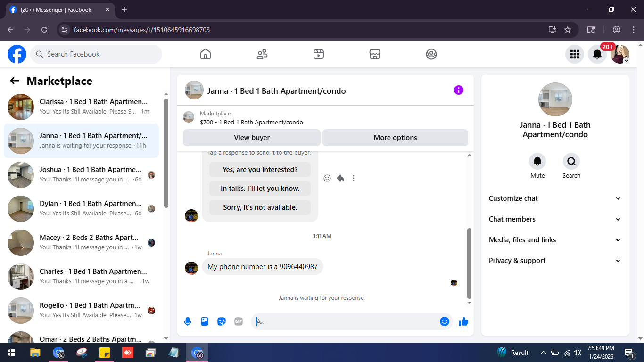Open the three-dot more menu beside message
This screenshot has height=362, width=644.
tap(354, 178)
